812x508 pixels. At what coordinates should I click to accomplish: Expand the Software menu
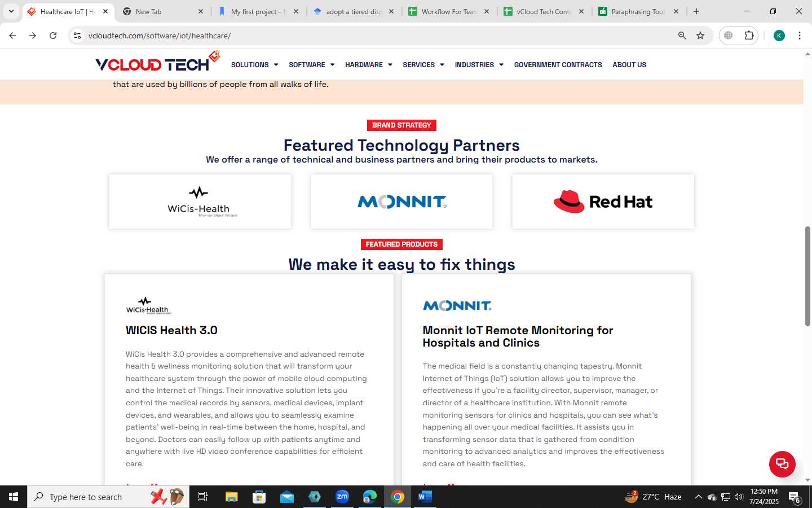311,65
